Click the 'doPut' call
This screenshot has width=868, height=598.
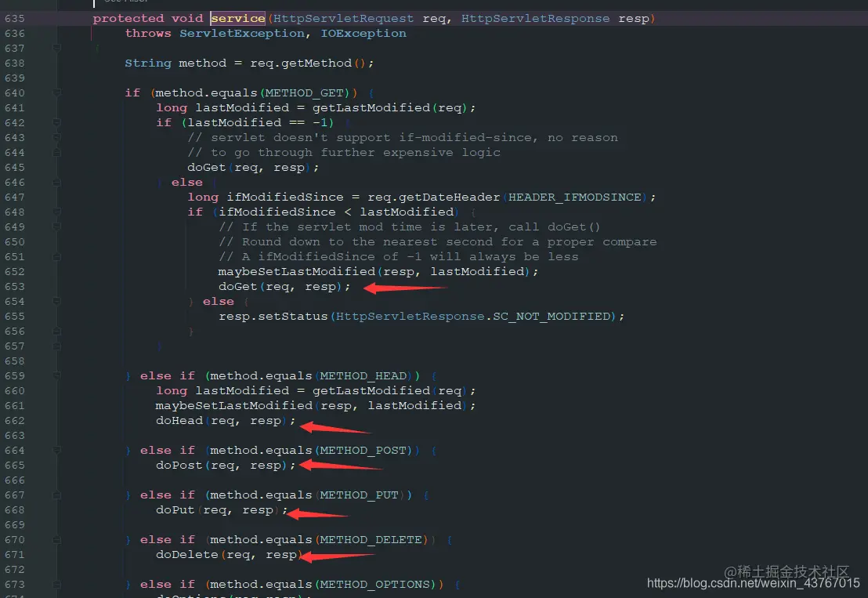tap(175, 510)
